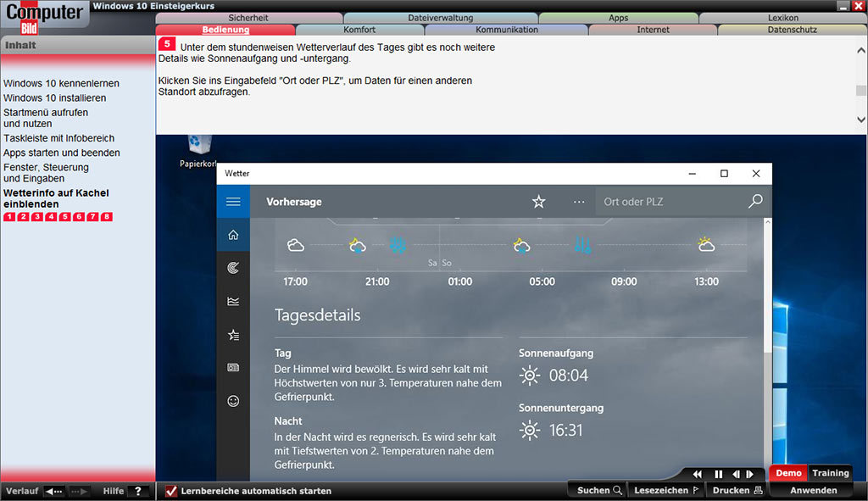
Task: Open Lesezeichen bookmarks
Action: 666,491
